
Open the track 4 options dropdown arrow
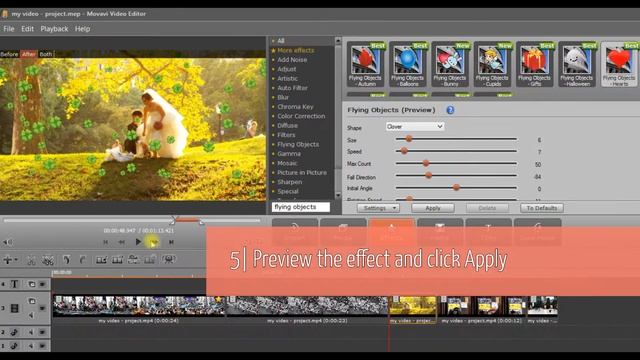[x=42, y=284]
